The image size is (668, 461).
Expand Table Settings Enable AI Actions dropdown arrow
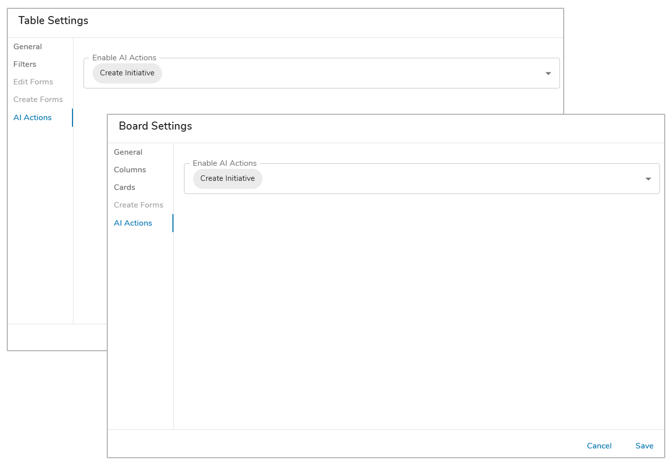548,74
